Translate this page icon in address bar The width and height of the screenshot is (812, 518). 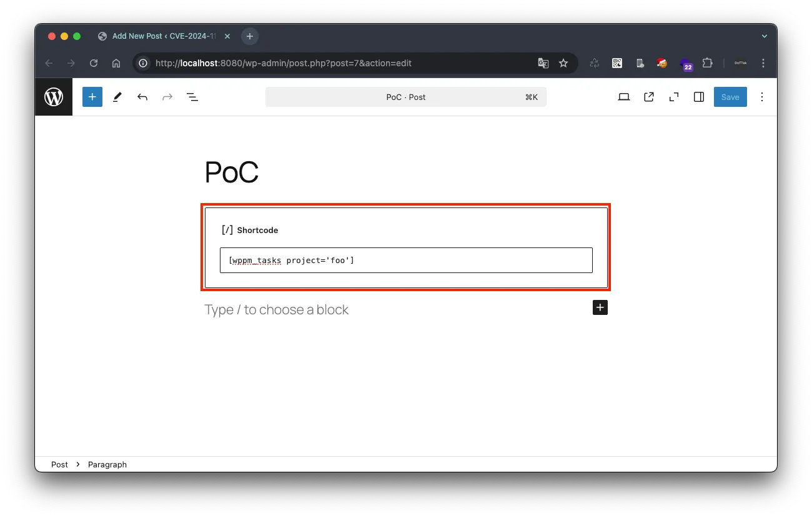click(x=543, y=63)
